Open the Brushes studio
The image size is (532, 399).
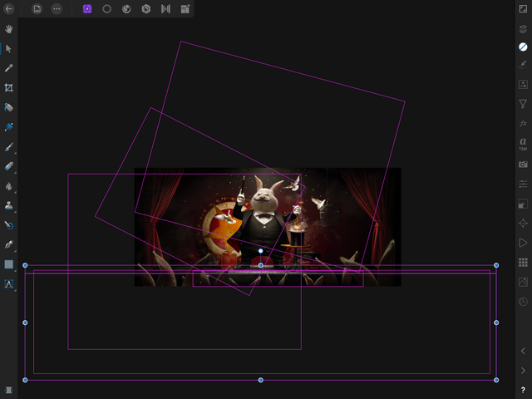[523, 65]
